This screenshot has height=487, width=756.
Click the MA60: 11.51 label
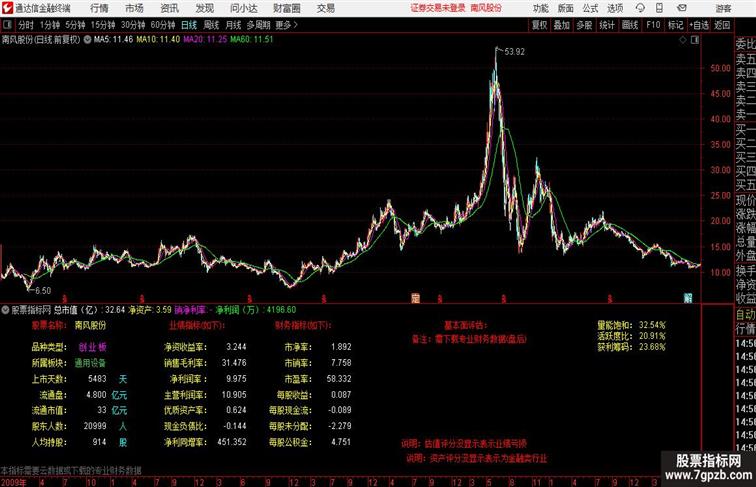(252, 40)
